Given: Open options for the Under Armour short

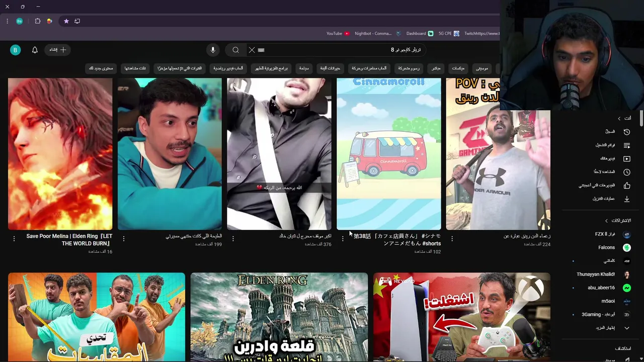Looking at the screenshot, I should click(x=452, y=239).
